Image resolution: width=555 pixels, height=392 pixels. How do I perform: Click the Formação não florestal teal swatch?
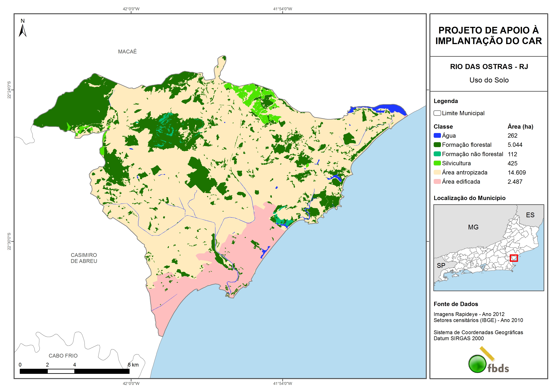click(x=437, y=154)
